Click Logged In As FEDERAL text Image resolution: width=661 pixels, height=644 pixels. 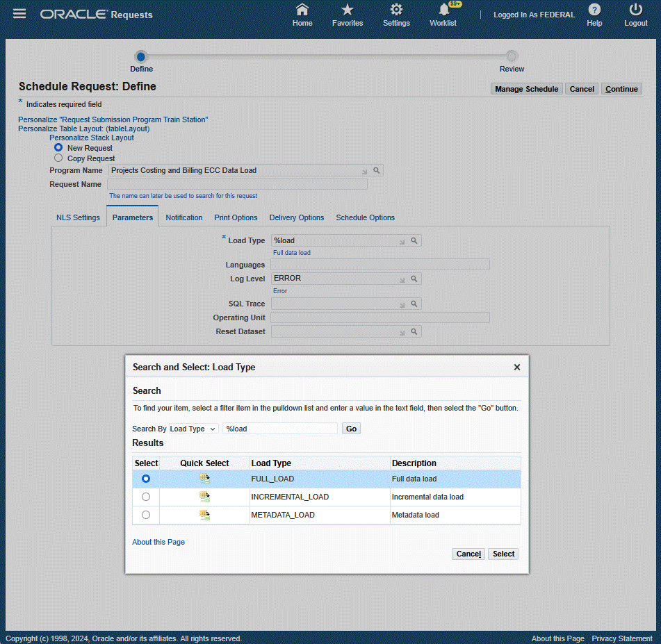pos(534,15)
